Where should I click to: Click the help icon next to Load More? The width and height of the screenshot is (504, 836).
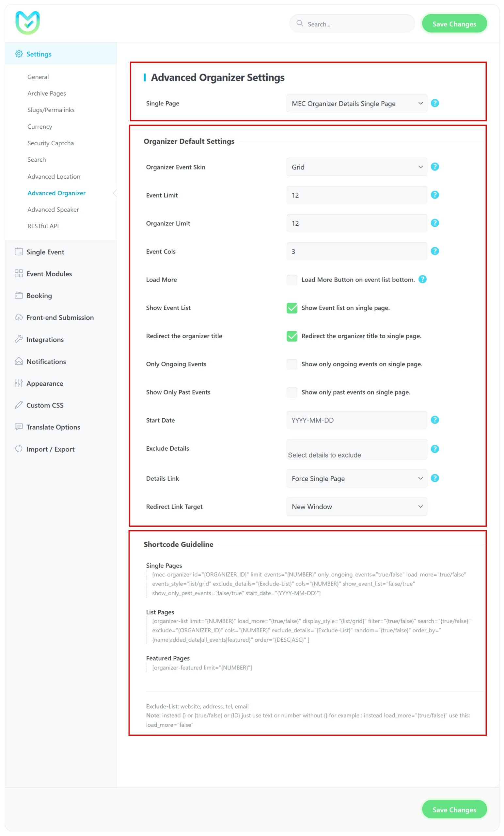[422, 279]
